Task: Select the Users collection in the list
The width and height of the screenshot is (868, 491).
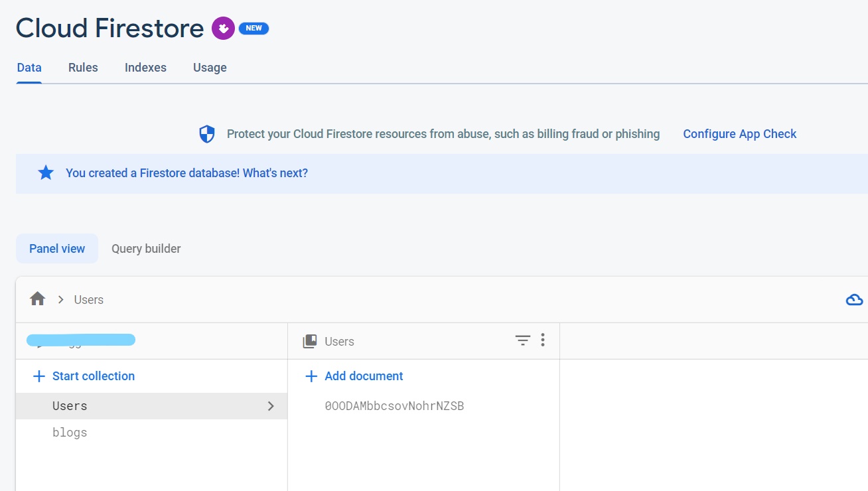Action: coord(151,406)
